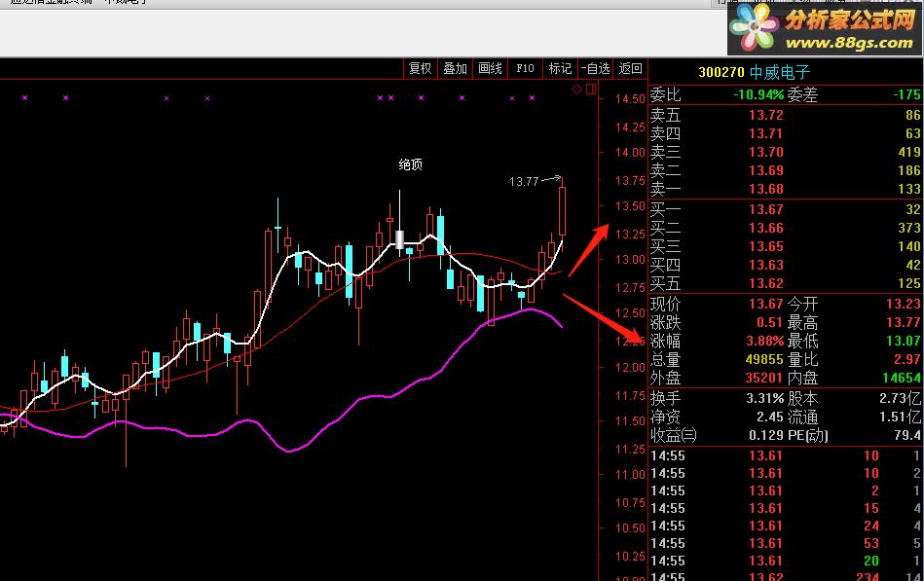Screen dimensions: 924x581
Task: Click 净资 value 2.45
Action: point(770,418)
